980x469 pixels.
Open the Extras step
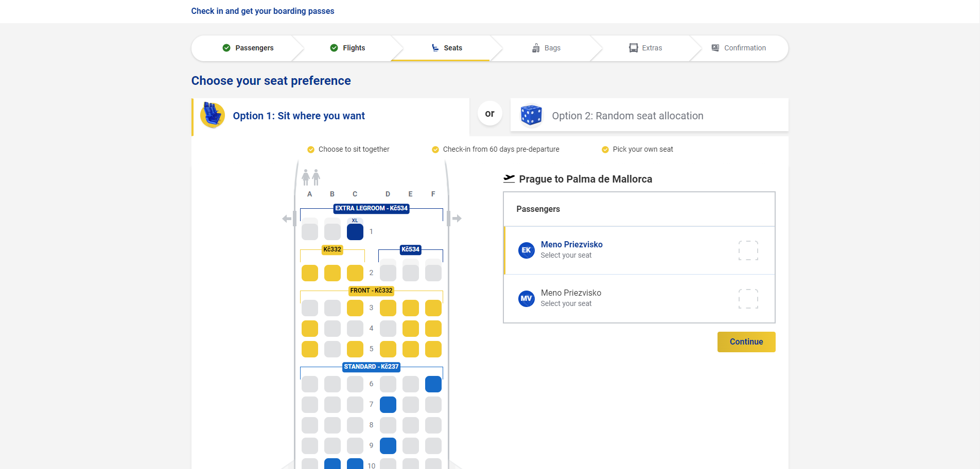click(x=645, y=48)
